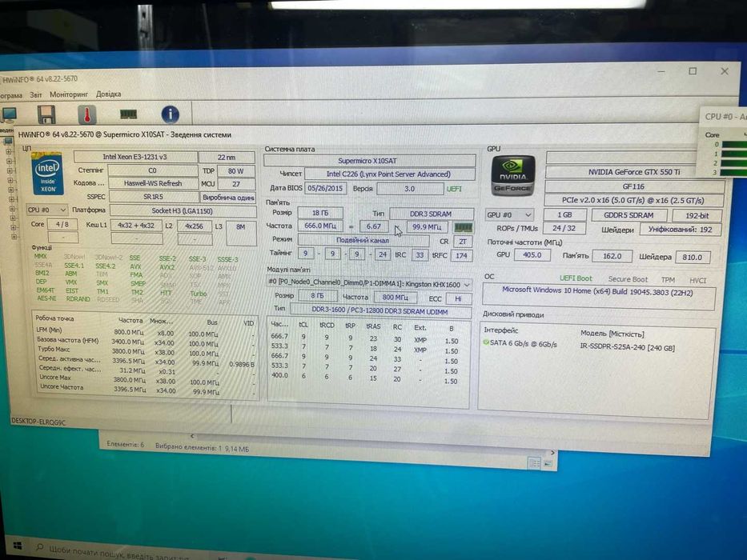
Task: Click the PCIe v2.0 x16 field
Action: [634, 201]
